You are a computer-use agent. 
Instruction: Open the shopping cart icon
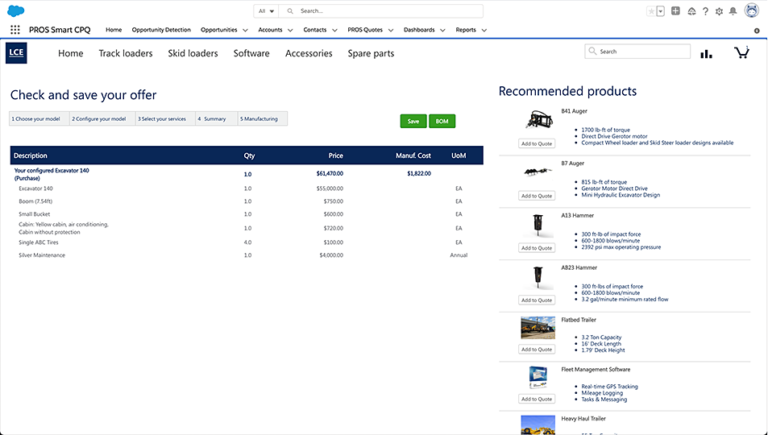pos(742,52)
